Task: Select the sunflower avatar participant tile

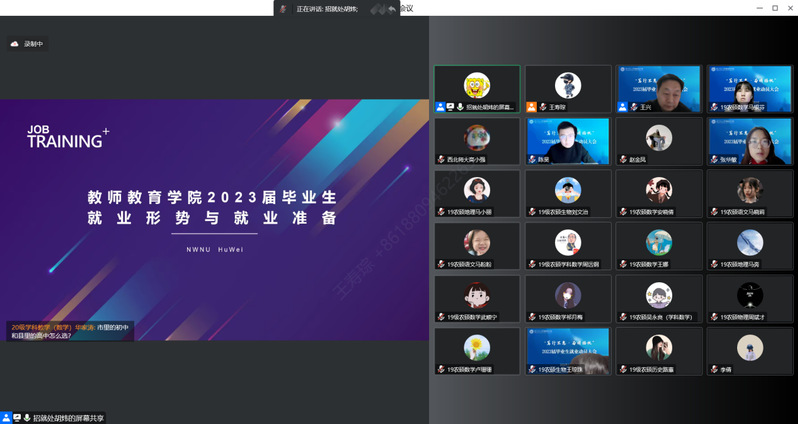Action: coord(476,348)
